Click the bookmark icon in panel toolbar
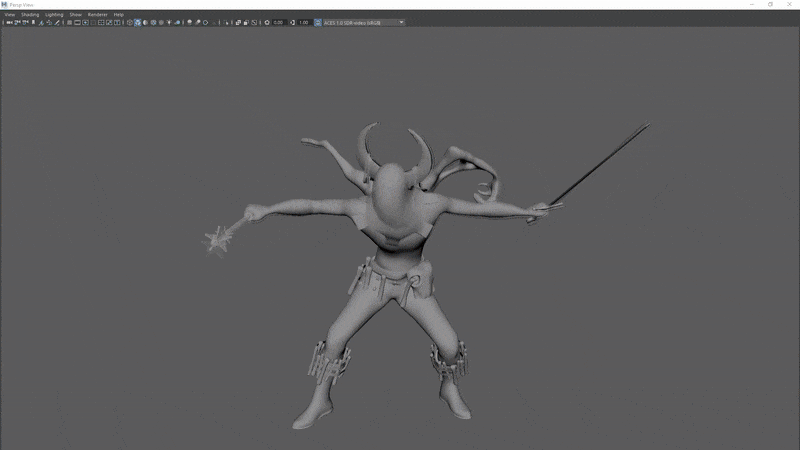This screenshot has height=450, width=800. pyautogui.click(x=34, y=22)
